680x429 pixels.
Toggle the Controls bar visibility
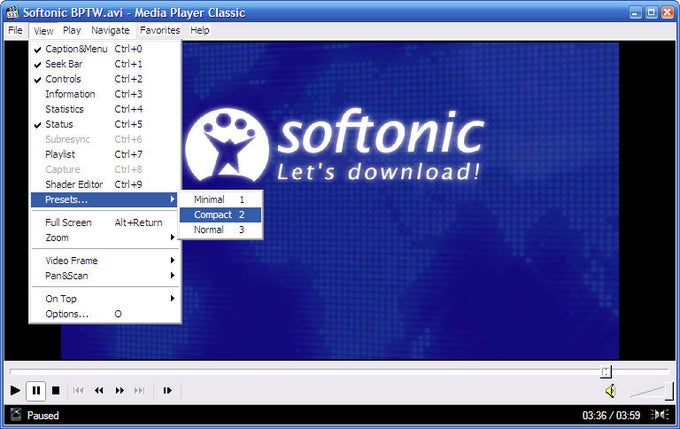pyautogui.click(x=105, y=79)
